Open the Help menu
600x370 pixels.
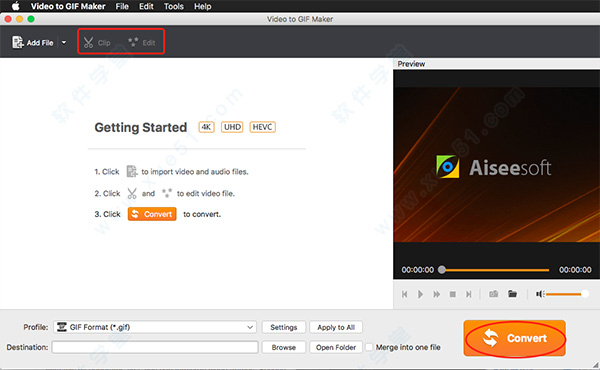[x=202, y=6]
